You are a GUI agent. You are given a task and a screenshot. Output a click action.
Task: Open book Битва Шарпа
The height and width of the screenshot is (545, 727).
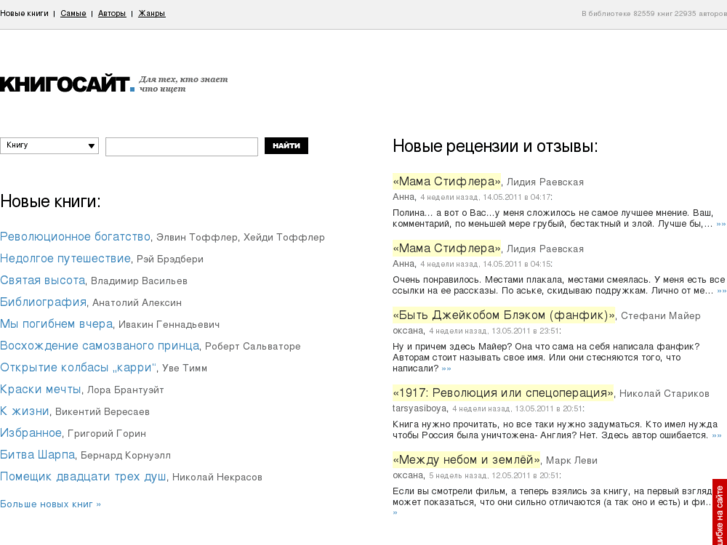pyautogui.click(x=37, y=455)
